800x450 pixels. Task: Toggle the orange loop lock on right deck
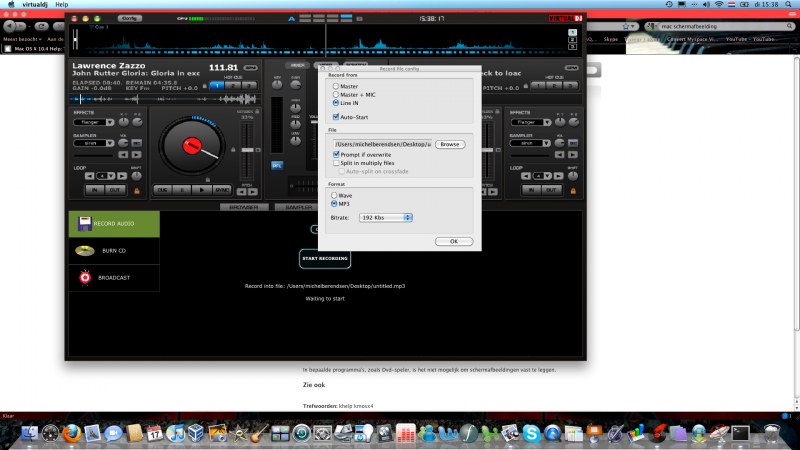[573, 191]
